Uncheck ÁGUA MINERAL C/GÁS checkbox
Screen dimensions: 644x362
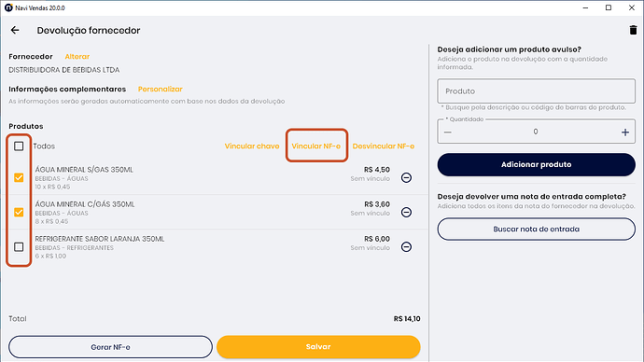click(19, 212)
